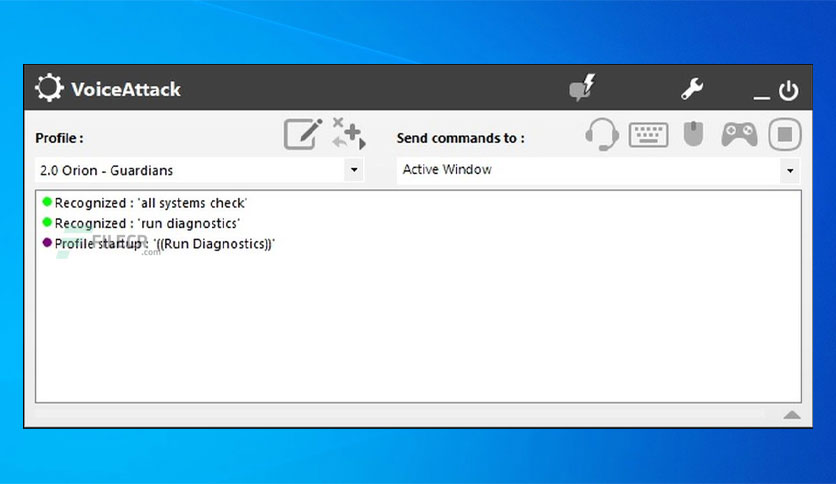Image resolution: width=836 pixels, height=484 pixels.
Task: Toggle listening with the headset icon
Action: point(602,134)
